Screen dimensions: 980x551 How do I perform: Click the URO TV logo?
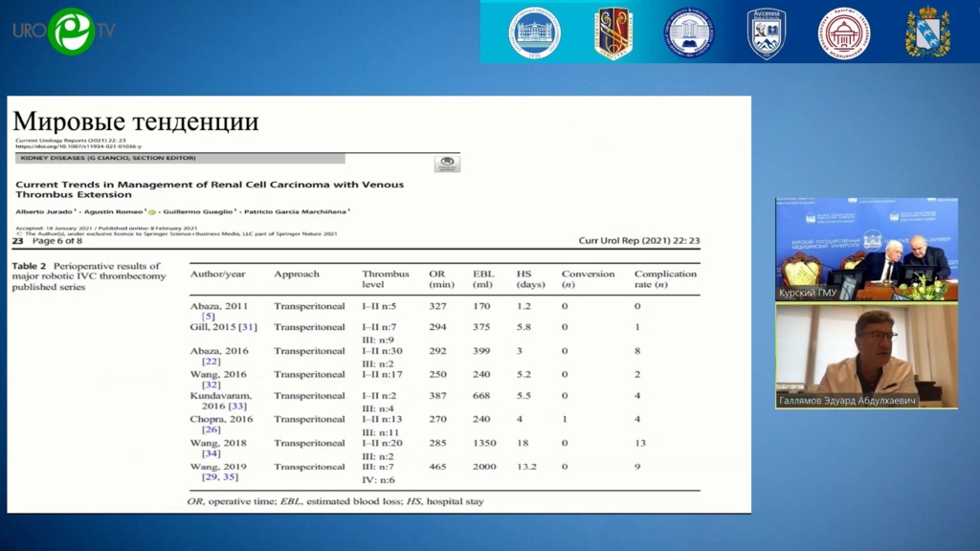[65, 32]
